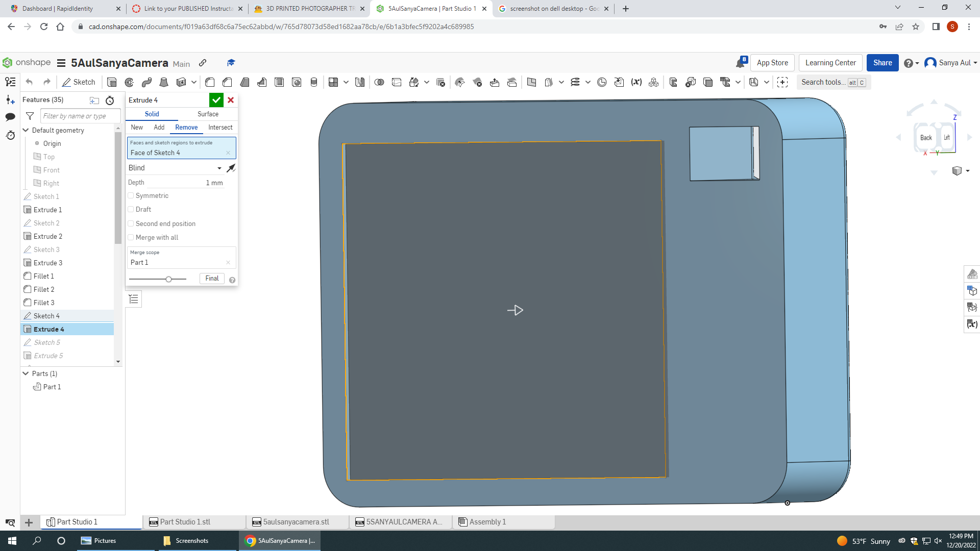The height and width of the screenshot is (551, 980).
Task: Open the Variable tool
Action: coord(636,82)
